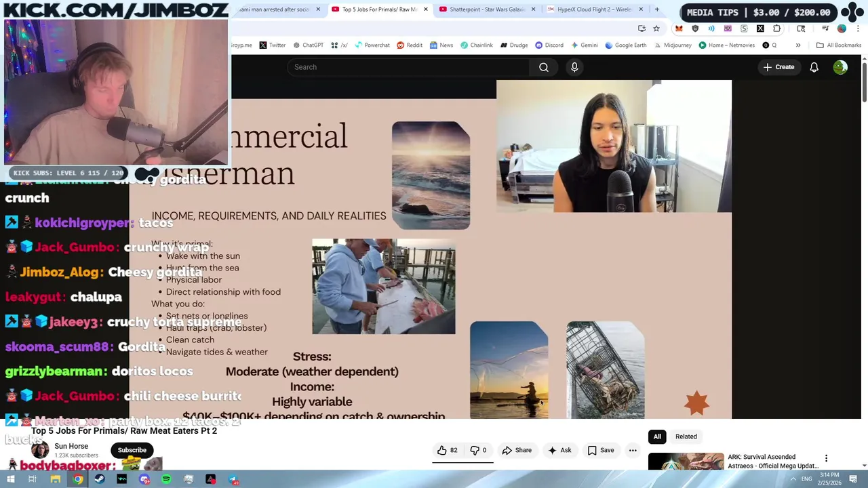Open Spotify from taskbar
The image size is (868, 488).
click(166, 479)
